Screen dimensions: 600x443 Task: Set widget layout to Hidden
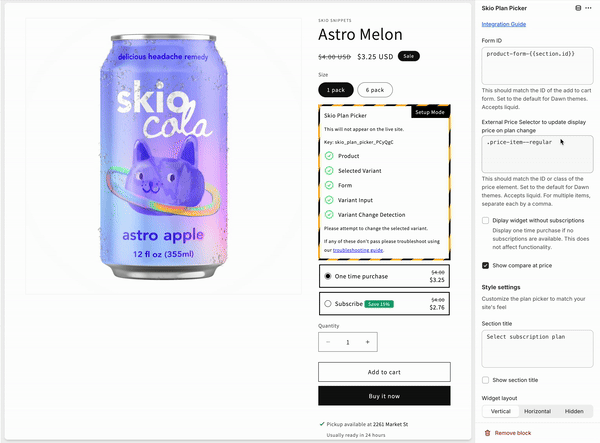click(574, 411)
